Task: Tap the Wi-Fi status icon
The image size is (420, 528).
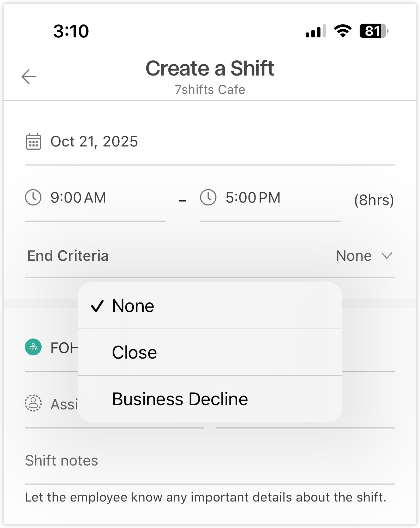Action: (343, 31)
